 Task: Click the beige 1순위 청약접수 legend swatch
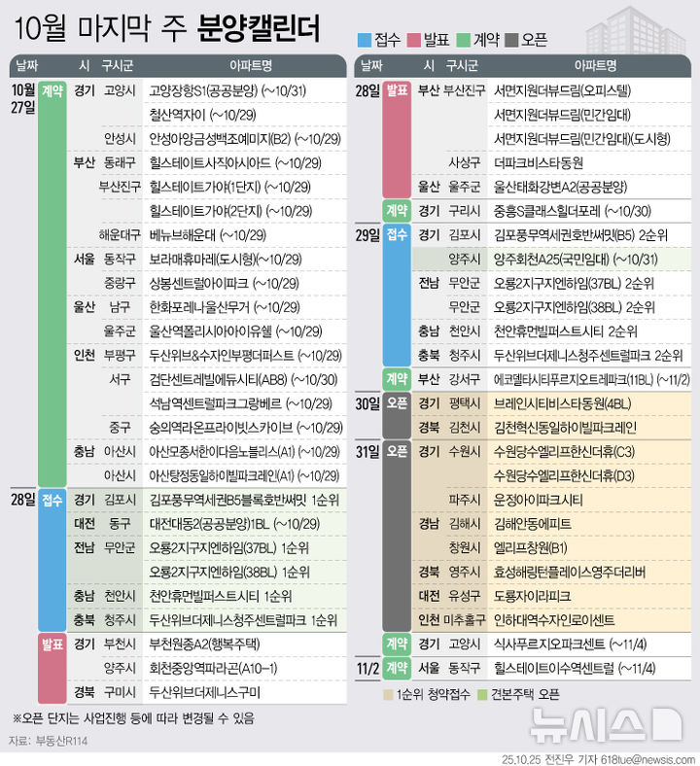tap(388, 693)
